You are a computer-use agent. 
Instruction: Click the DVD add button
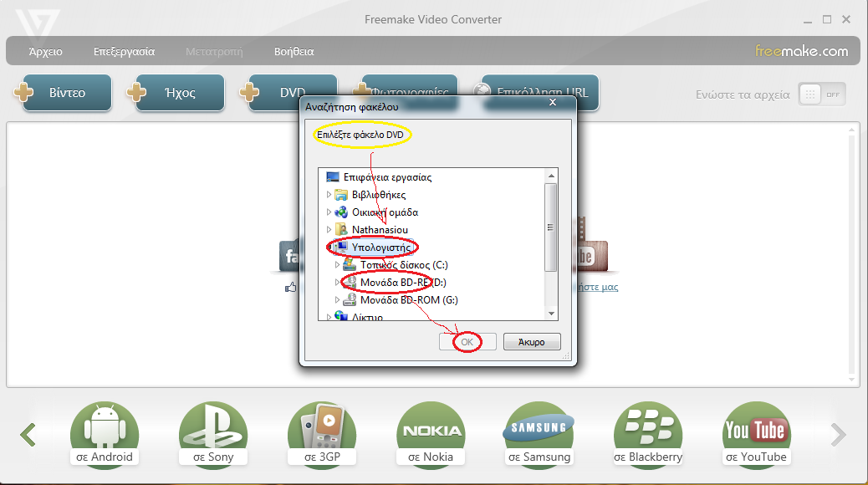293,89
